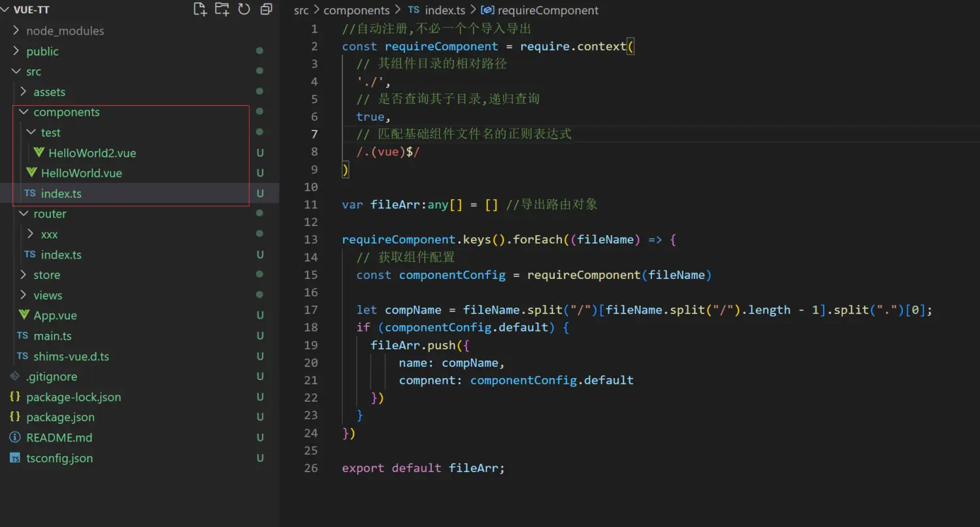This screenshot has height=527, width=980.
Task: Click line number 13 in the gutter
Action: point(311,240)
